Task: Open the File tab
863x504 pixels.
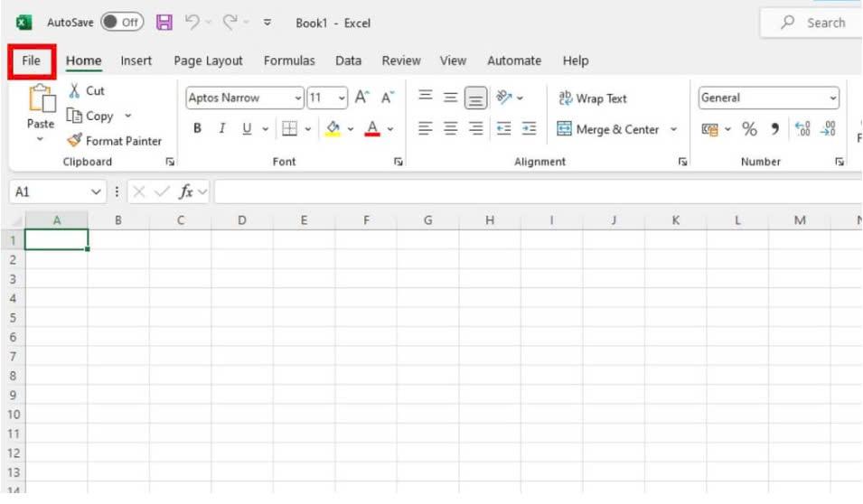Action: (32, 61)
